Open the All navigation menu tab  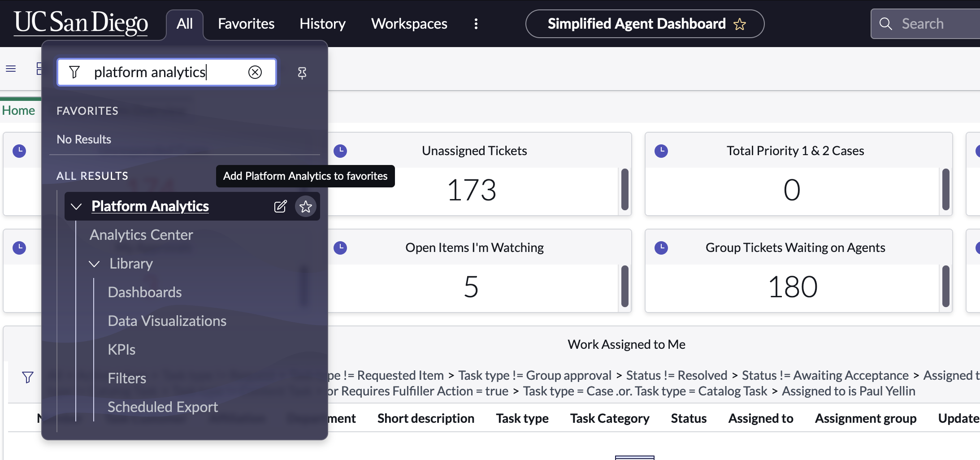pyautogui.click(x=185, y=24)
